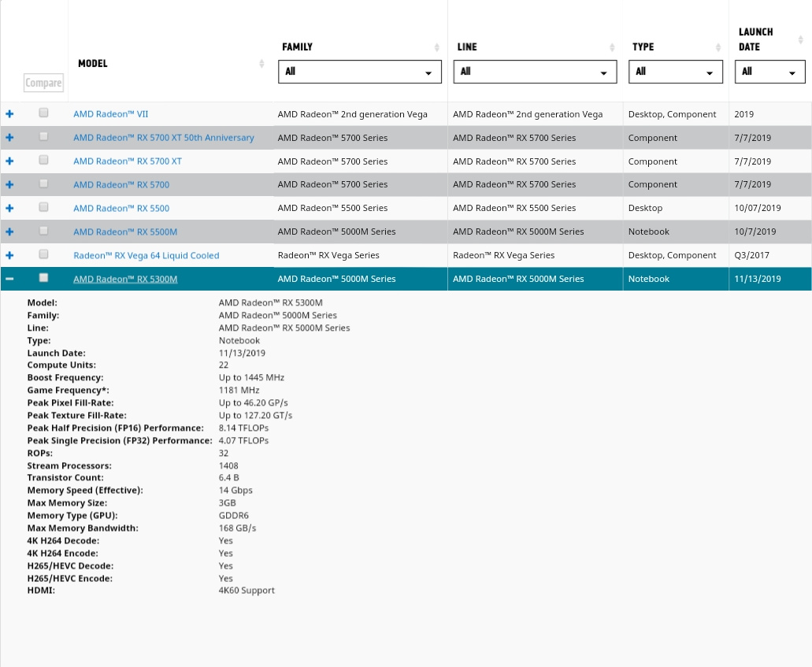The width and height of the screenshot is (812, 667).
Task: Tick the Radeon VII compare checkbox
Action: 43,113
